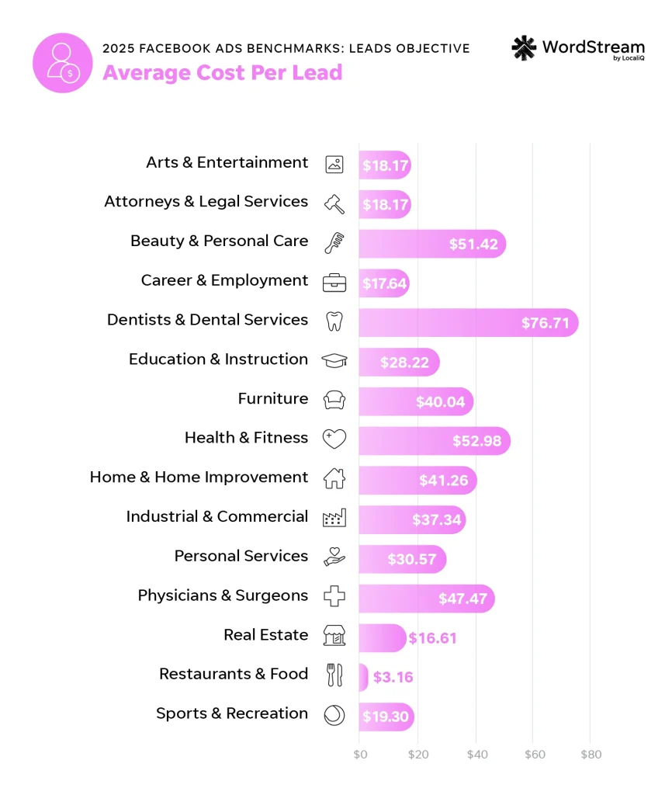Click the Dentists tooth icon
Screen dimensions: 672x795
(x=334, y=321)
